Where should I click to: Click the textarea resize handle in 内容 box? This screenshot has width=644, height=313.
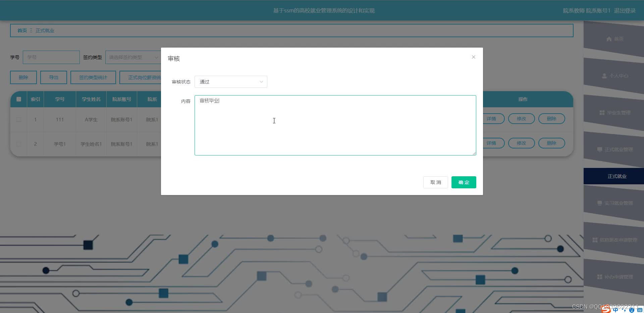click(x=474, y=153)
